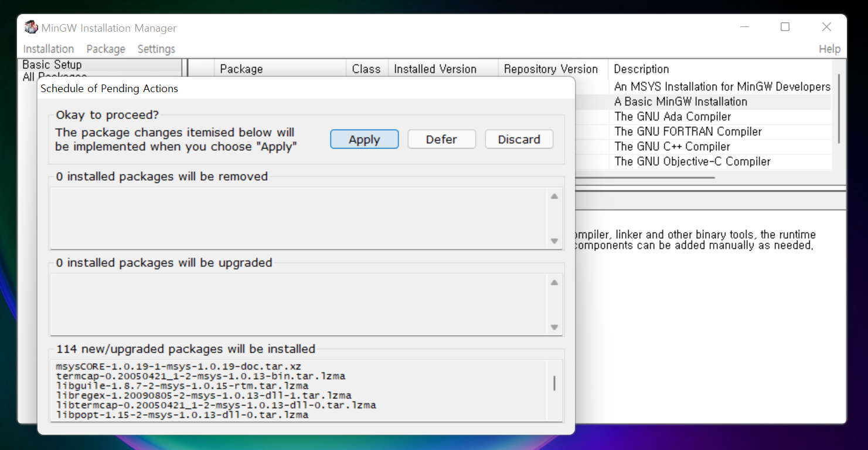Click down arrow in removed packages list
Image resolution: width=868 pixels, height=450 pixels.
point(554,241)
